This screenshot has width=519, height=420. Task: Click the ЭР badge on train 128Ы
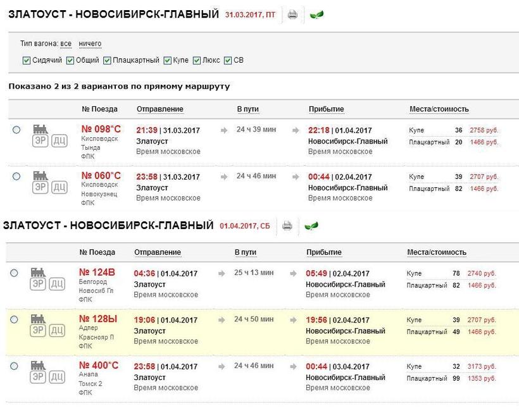(38, 330)
